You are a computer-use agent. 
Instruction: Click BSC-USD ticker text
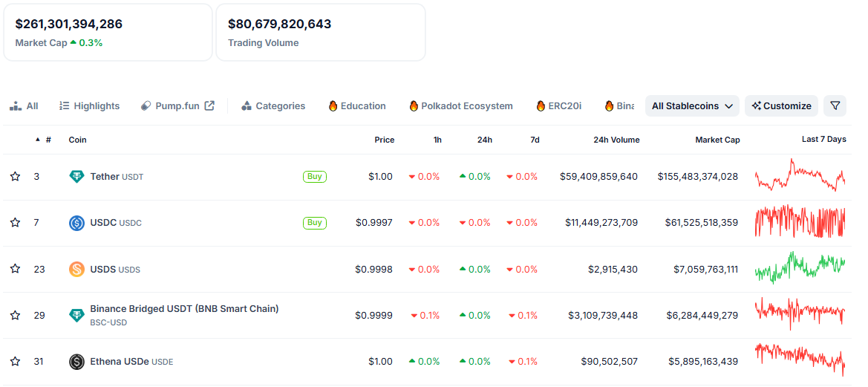pos(108,322)
